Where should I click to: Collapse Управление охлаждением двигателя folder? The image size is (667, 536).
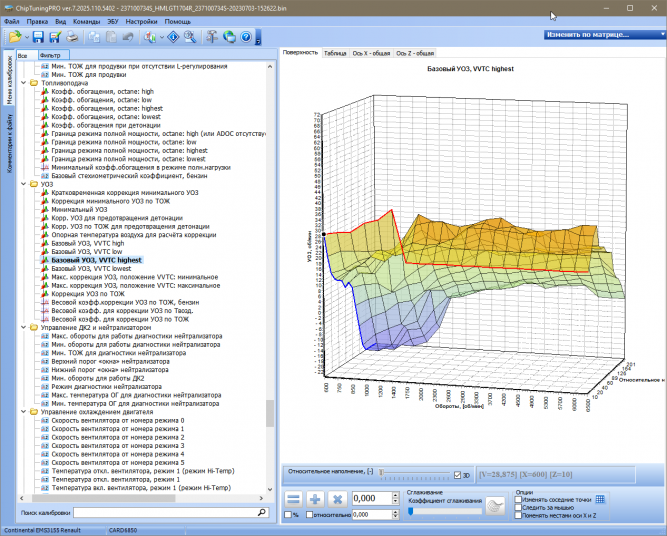click(24, 412)
